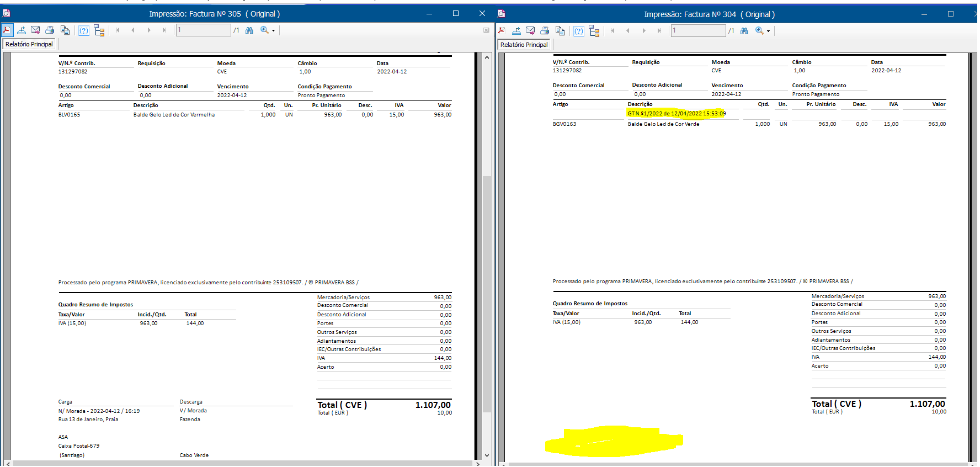Export Factura 305 to PDF
This screenshot has width=980, height=467.
coord(7,30)
